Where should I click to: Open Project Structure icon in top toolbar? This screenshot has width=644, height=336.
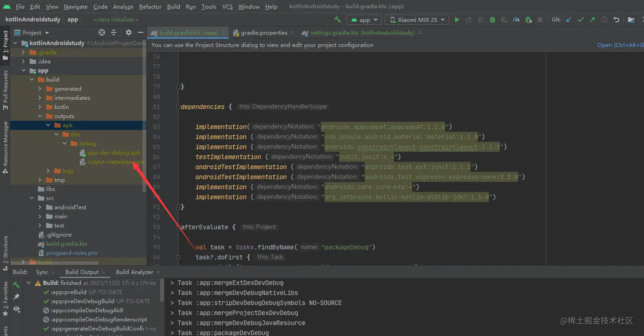click(631, 20)
